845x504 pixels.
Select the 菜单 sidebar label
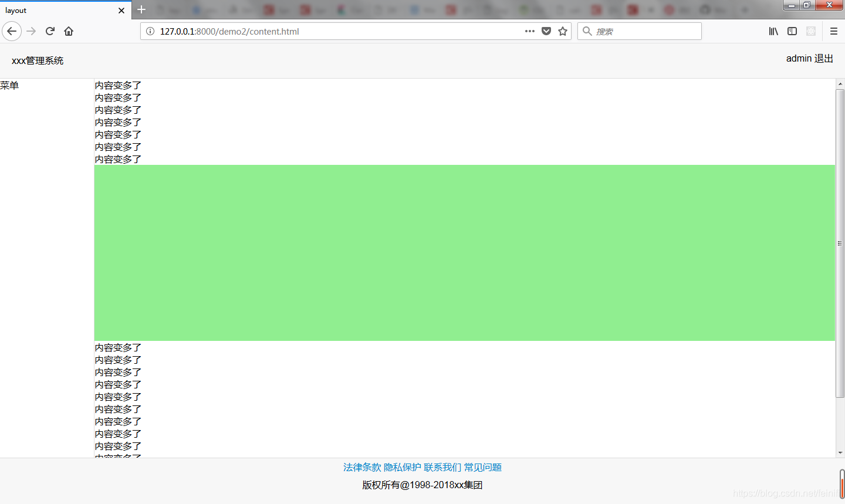(9, 86)
